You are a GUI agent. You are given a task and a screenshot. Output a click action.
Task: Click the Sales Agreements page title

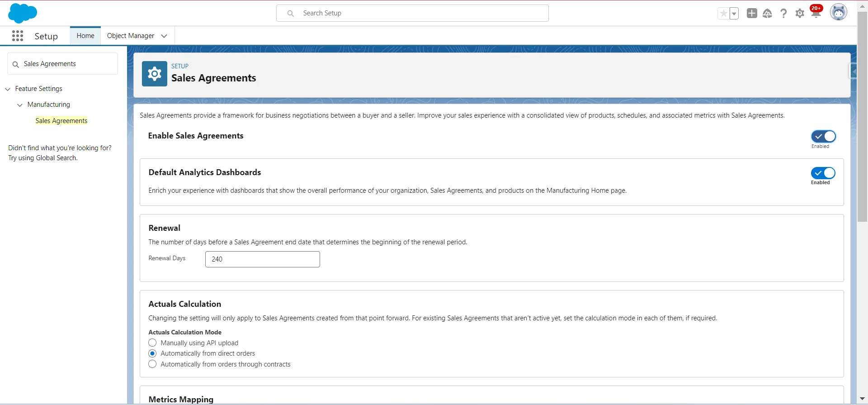click(x=213, y=78)
